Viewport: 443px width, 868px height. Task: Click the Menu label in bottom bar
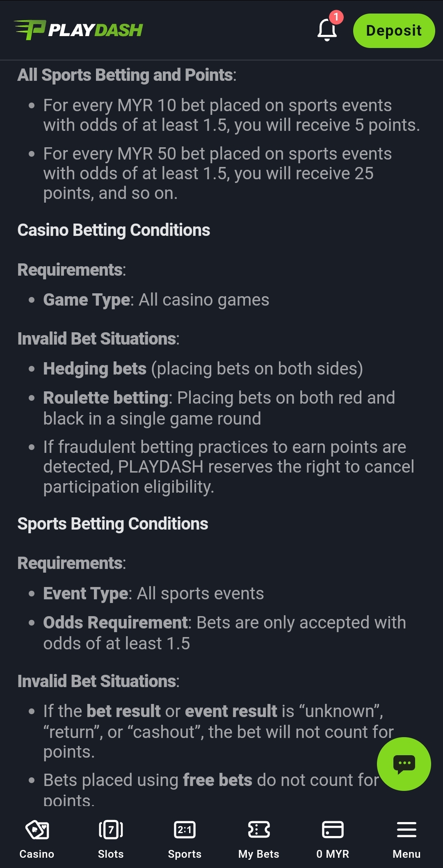click(x=406, y=854)
